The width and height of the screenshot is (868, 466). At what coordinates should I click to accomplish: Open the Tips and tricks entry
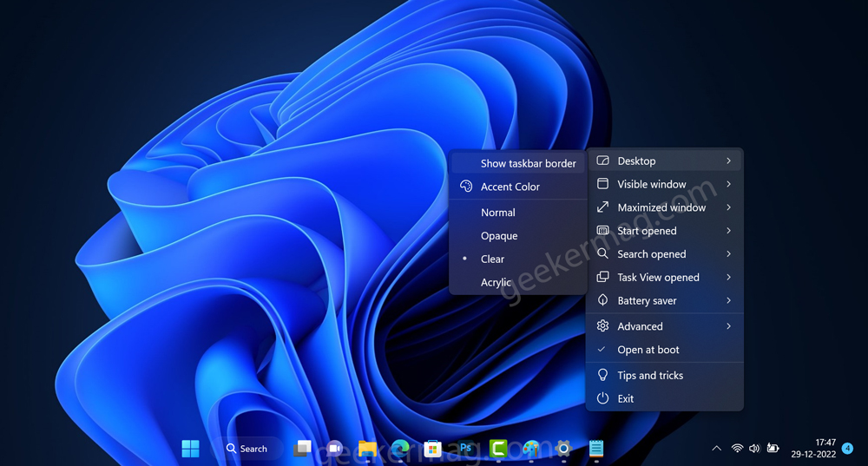(x=664, y=375)
